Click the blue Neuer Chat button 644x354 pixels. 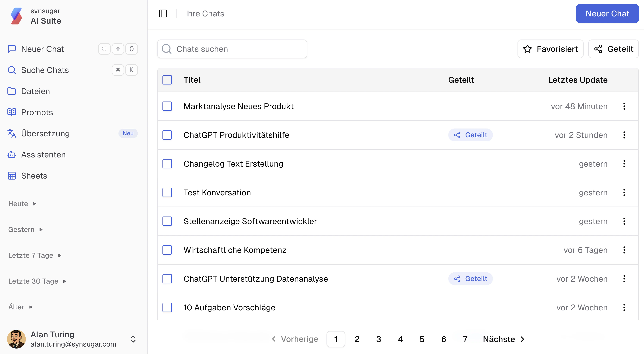(607, 13)
